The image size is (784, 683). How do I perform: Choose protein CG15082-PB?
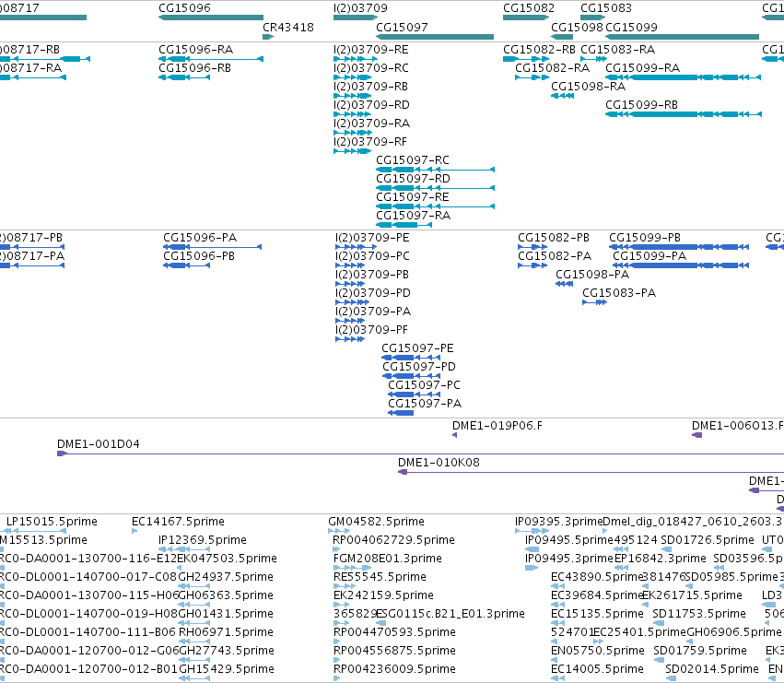(x=554, y=238)
